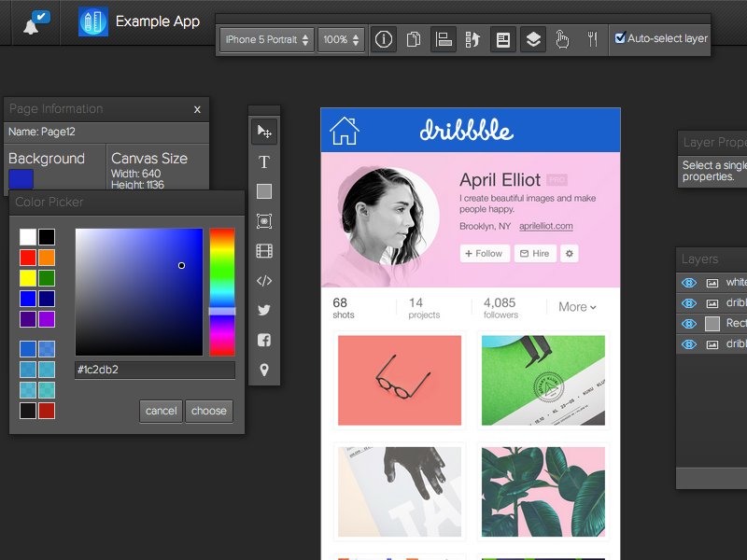Open the 100% zoom level dropdown
The width and height of the screenshot is (747, 560).
tap(341, 40)
